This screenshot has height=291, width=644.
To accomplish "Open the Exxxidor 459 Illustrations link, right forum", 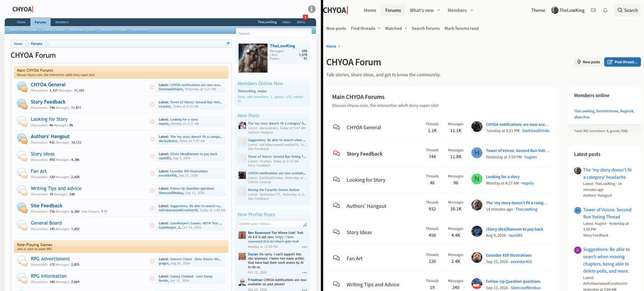I will pyautogui.click(x=509, y=255).
